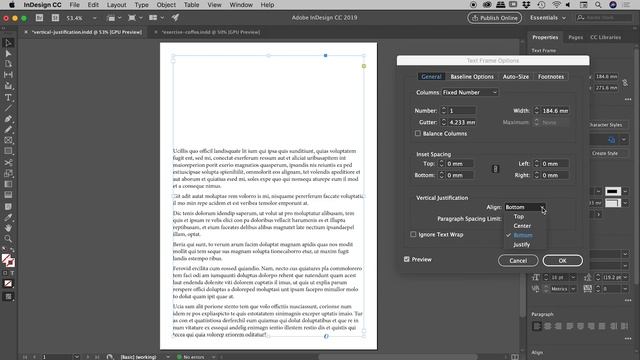Select the Type tool
Screen dimensions: 640x360
[x=8, y=97]
